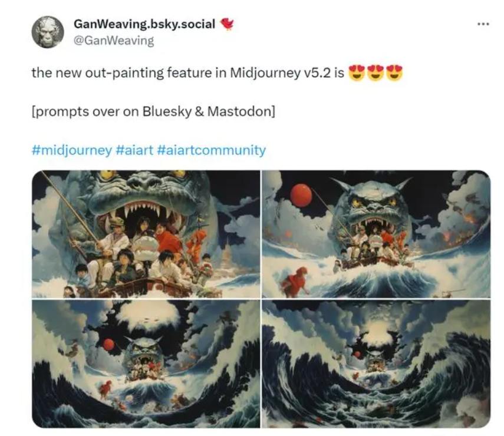Click the prompts over on Bluesky text

tap(153, 111)
